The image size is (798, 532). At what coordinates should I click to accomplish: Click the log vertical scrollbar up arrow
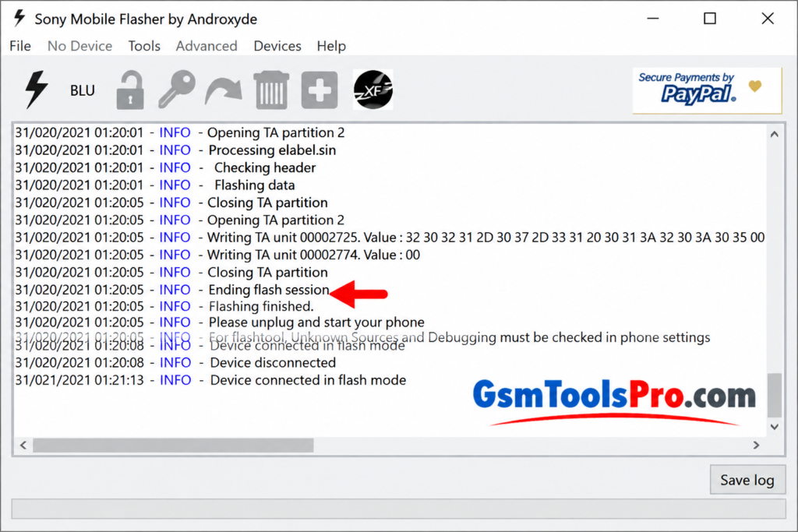(x=774, y=134)
